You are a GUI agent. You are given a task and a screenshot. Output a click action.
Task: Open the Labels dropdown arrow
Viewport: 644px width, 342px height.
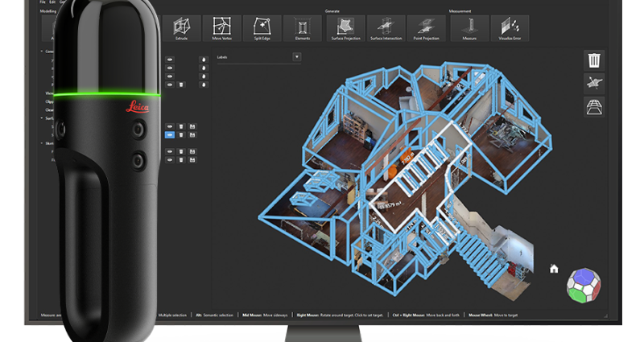pyautogui.click(x=296, y=57)
